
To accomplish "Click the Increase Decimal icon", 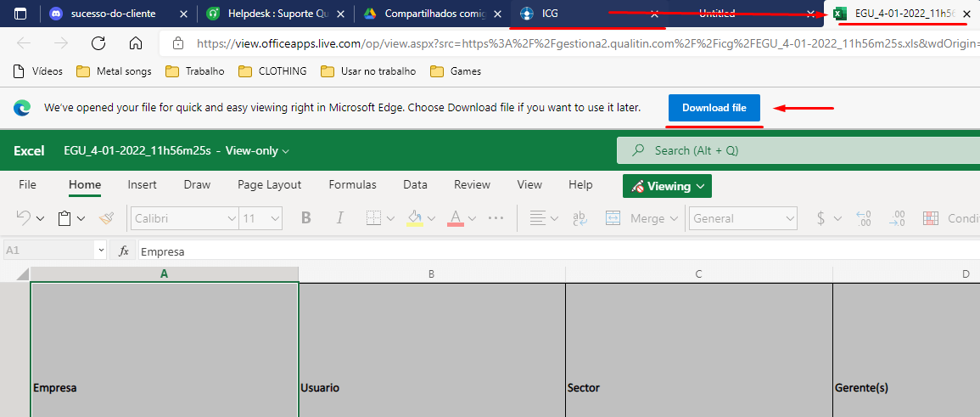I will [x=864, y=218].
